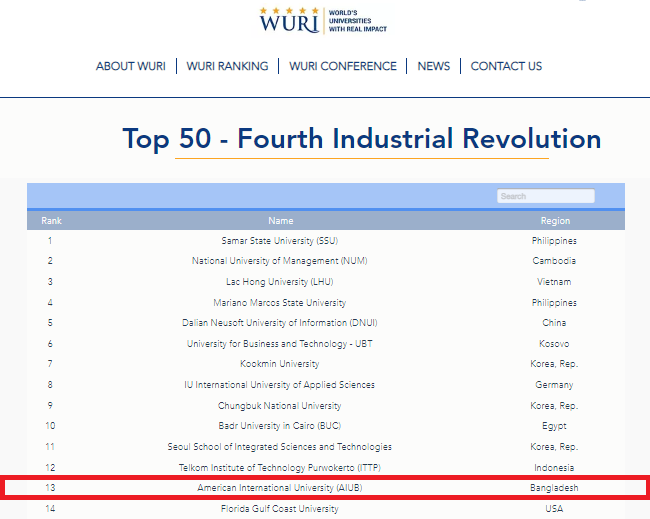Click the table Search input field
This screenshot has width=650, height=519.
click(545, 196)
